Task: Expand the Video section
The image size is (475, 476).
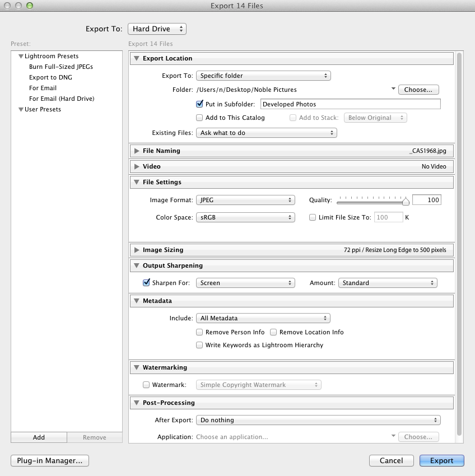Action: click(x=136, y=166)
